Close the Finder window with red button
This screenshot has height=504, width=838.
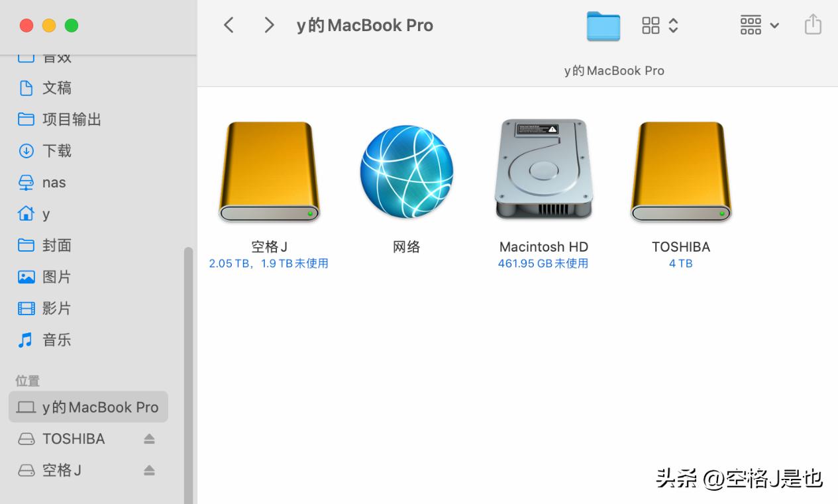[26, 26]
